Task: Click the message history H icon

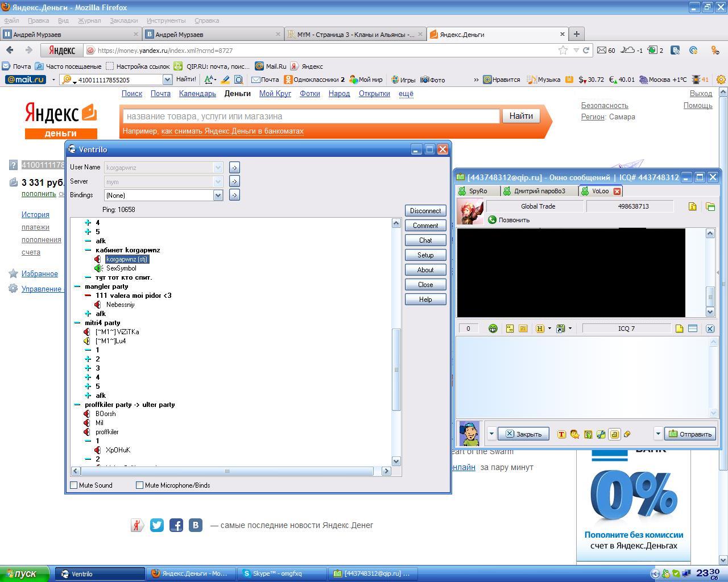Action: 540,329
